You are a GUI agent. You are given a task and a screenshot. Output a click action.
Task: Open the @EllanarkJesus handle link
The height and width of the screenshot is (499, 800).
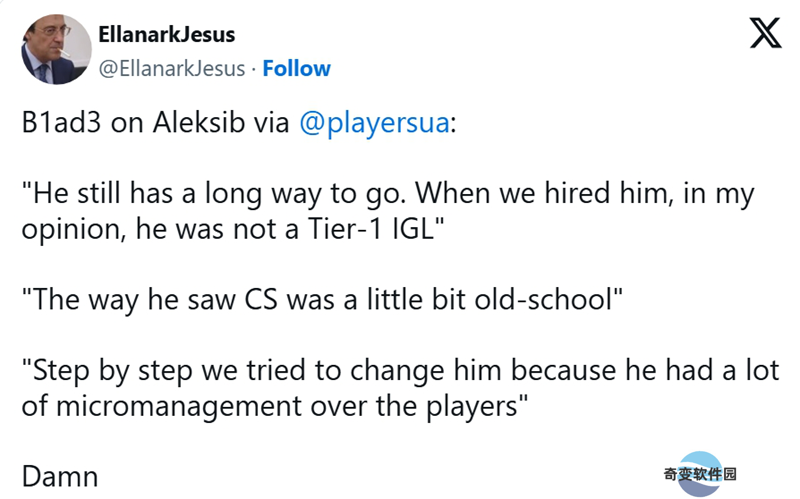point(170,68)
